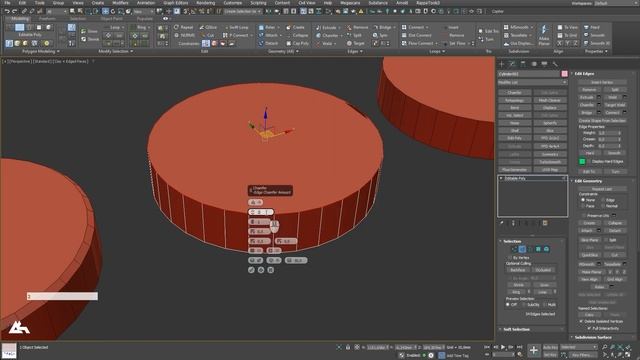Click green Display Hard Edges swatch
The height and width of the screenshot is (360, 640).
pyautogui.click(x=582, y=162)
